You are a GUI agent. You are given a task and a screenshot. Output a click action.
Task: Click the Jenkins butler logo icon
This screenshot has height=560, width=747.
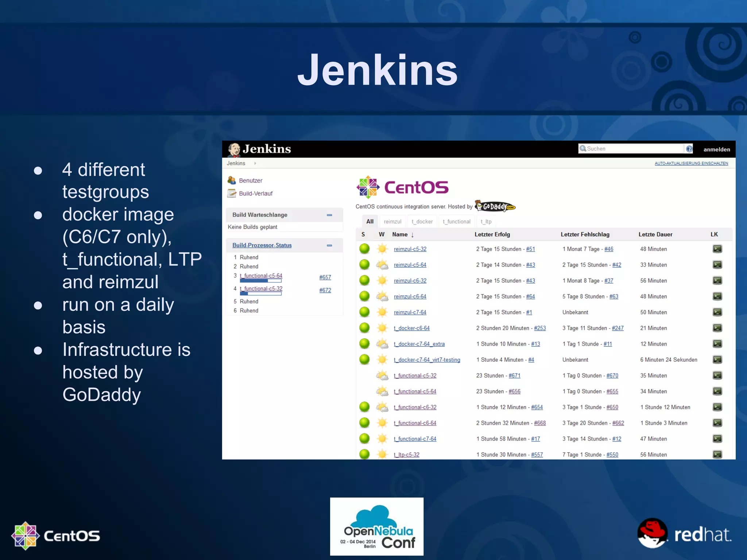click(x=234, y=149)
